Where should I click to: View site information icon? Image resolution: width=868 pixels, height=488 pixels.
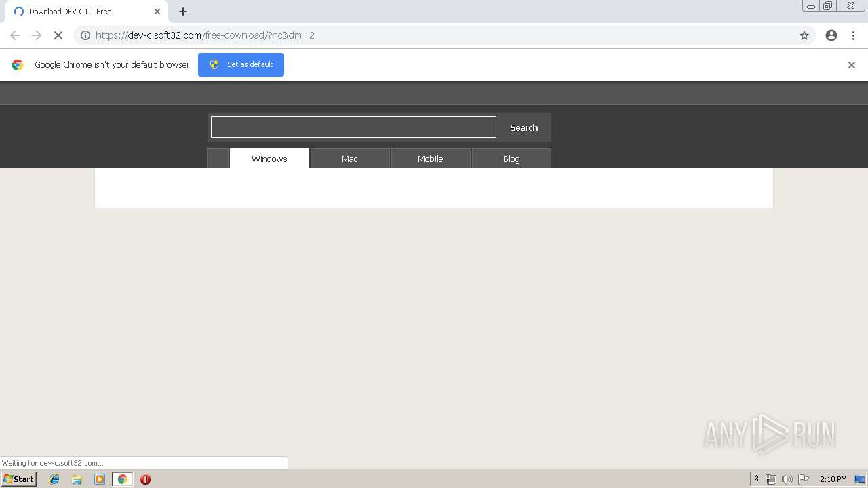coord(85,35)
